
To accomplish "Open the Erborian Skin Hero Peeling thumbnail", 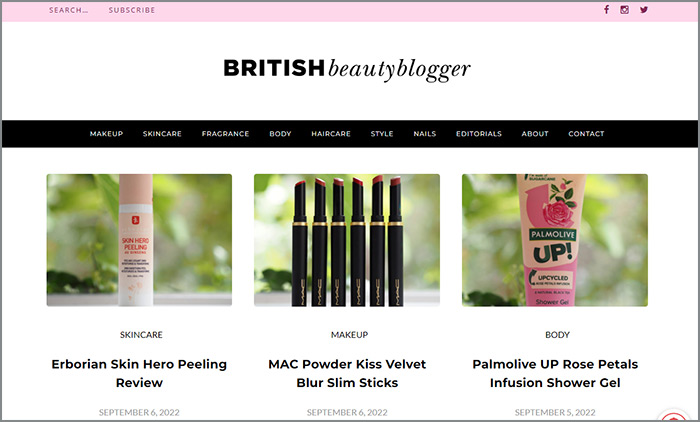I will [139, 240].
